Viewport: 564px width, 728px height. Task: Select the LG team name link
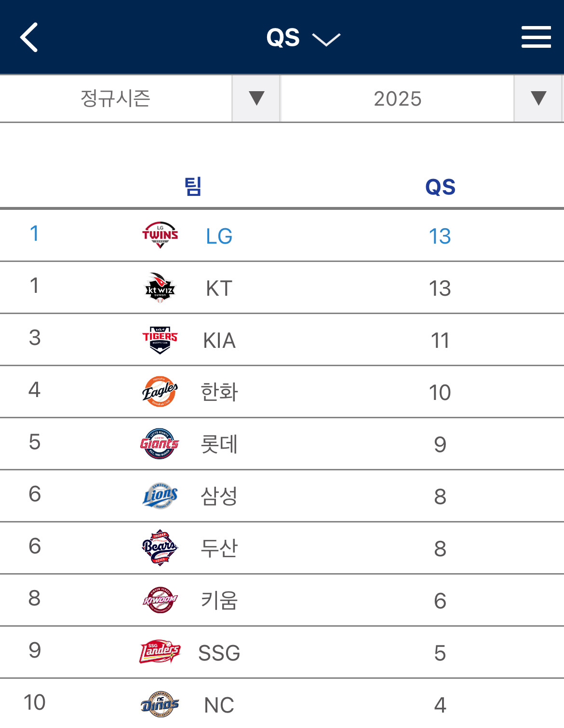(219, 236)
